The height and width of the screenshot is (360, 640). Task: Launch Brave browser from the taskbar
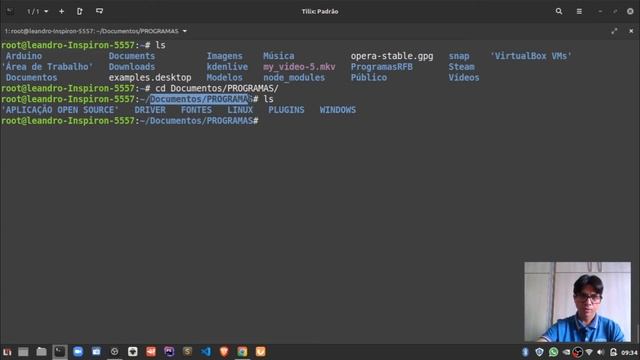224,352
